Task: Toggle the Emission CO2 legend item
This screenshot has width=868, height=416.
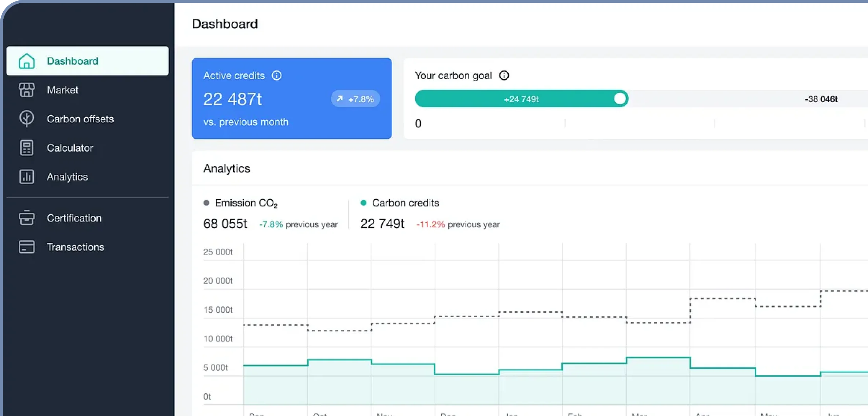Action: [246, 203]
